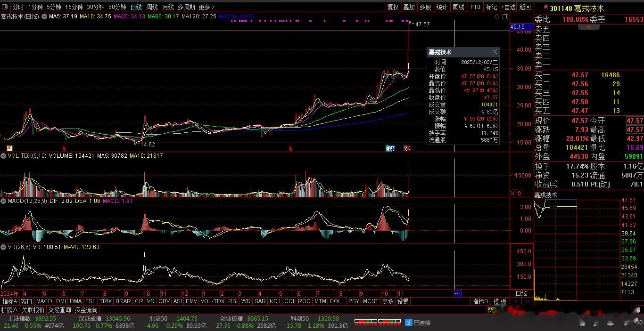Image resolution: width=644 pixels, height=331 pixels.
Task: Click the orange square icon at chart bottom-left
Action: [9, 148]
